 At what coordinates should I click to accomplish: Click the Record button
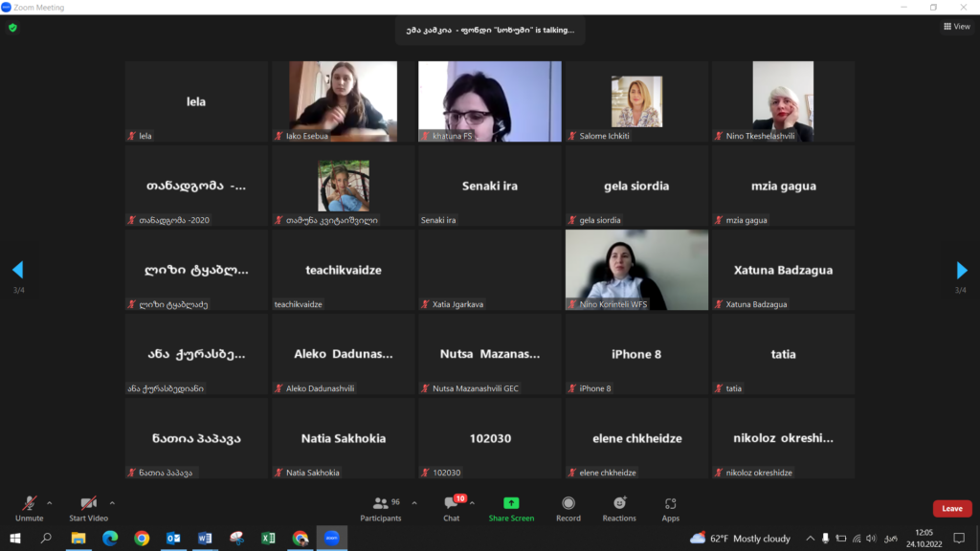point(568,507)
